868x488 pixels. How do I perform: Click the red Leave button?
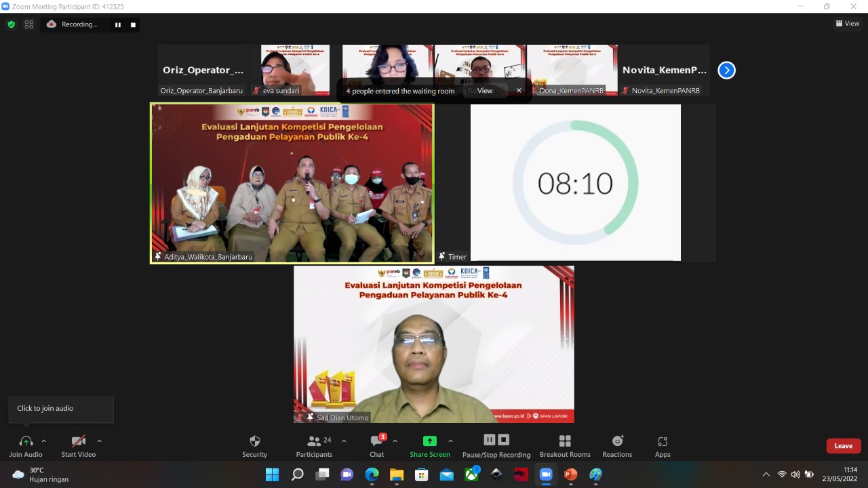[843, 446]
